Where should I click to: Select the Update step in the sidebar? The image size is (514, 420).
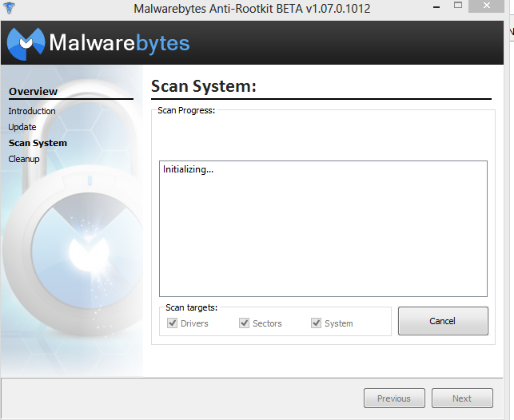22,127
